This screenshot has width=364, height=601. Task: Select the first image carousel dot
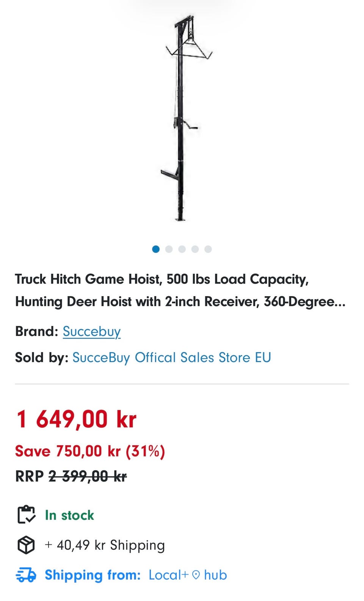[x=156, y=249]
